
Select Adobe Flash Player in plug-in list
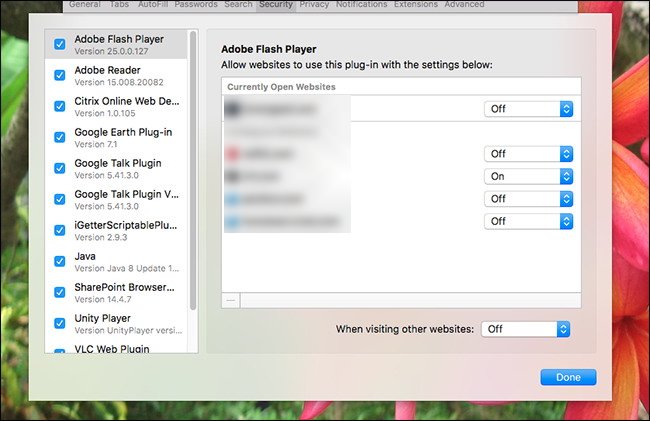click(116, 44)
